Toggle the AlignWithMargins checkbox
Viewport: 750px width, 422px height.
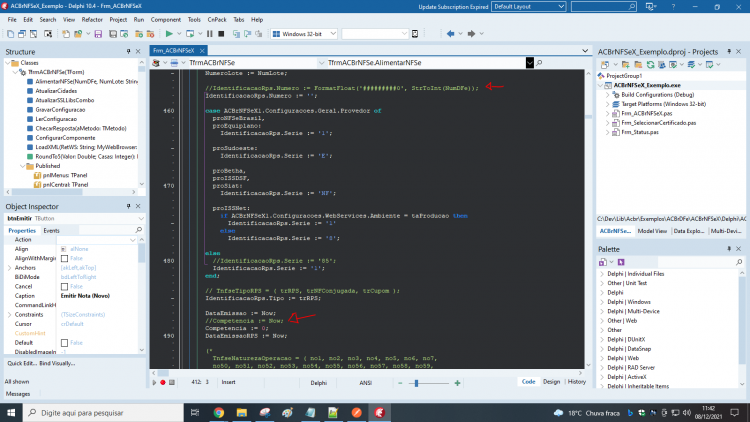coord(65,258)
